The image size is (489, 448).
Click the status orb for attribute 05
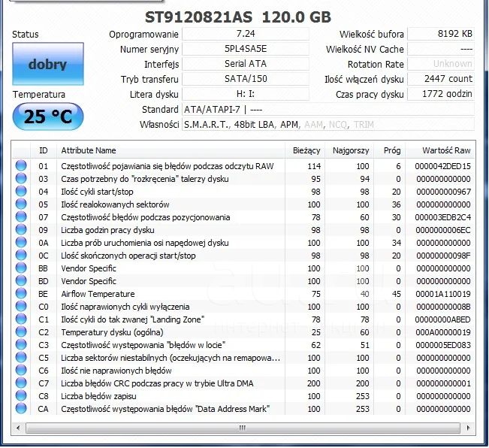pyautogui.click(x=21, y=204)
